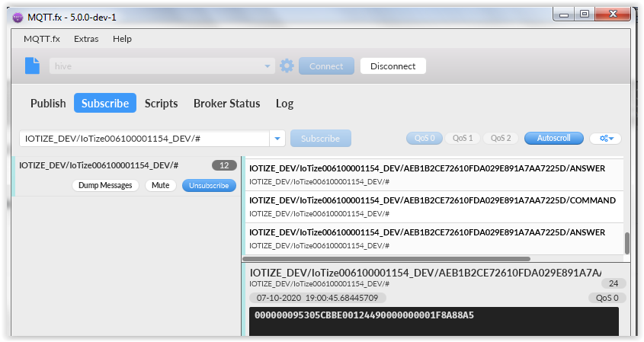Open subscribe settings gear dropdown

(606, 139)
